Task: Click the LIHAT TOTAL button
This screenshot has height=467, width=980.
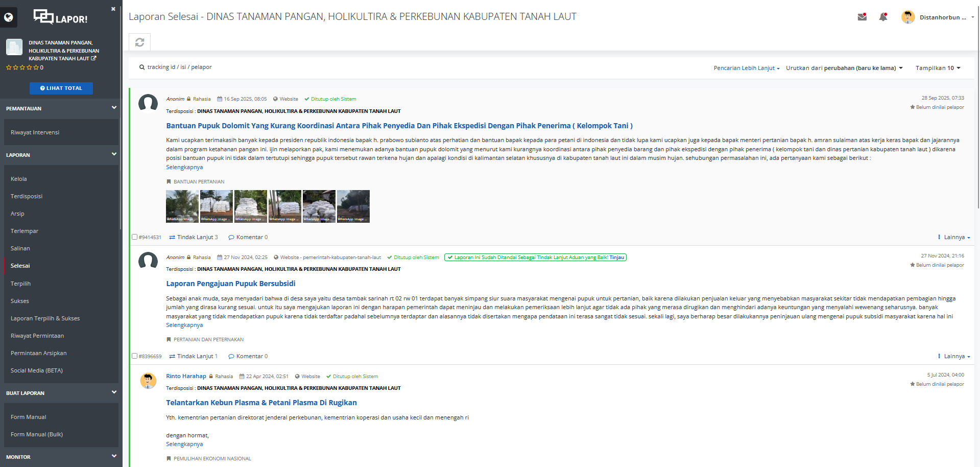Action: (61, 88)
